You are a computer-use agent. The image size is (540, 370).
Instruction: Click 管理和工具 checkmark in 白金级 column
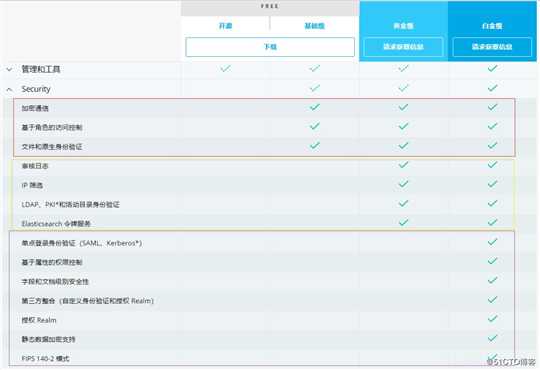tap(492, 68)
